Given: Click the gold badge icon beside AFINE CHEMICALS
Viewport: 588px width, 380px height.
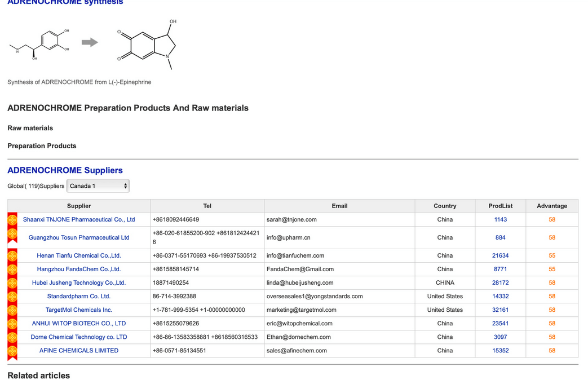Looking at the screenshot, I should click(x=12, y=352).
